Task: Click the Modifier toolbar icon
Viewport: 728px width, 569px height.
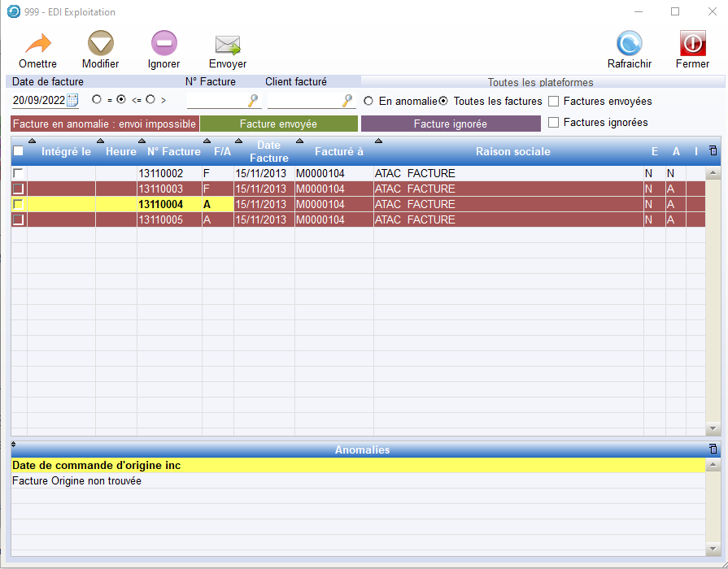Action: click(x=101, y=44)
